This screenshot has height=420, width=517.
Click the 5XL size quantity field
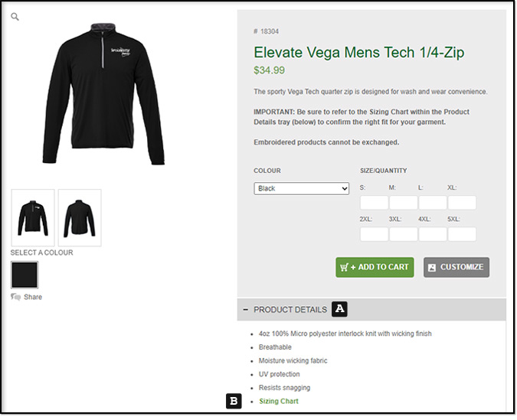point(462,234)
